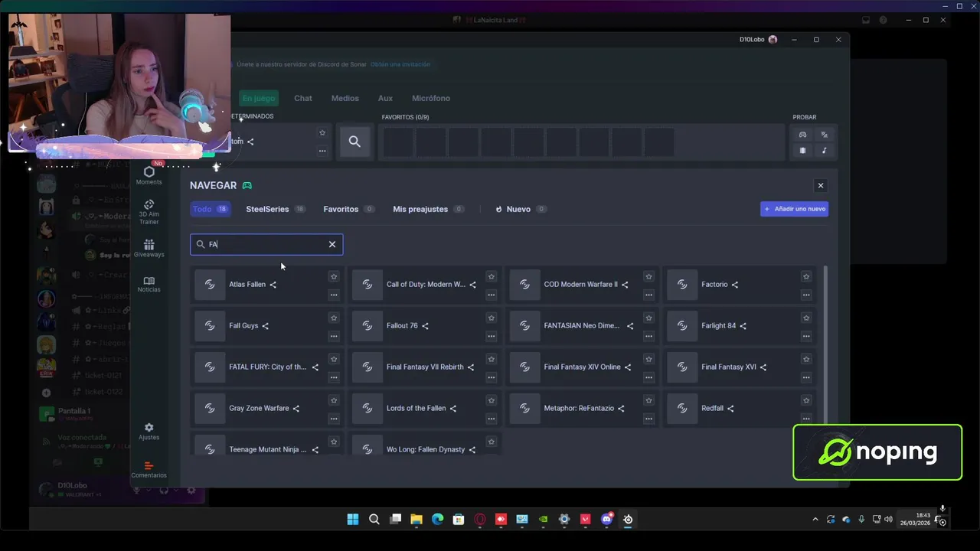Close the Navegar panel

tap(821, 185)
